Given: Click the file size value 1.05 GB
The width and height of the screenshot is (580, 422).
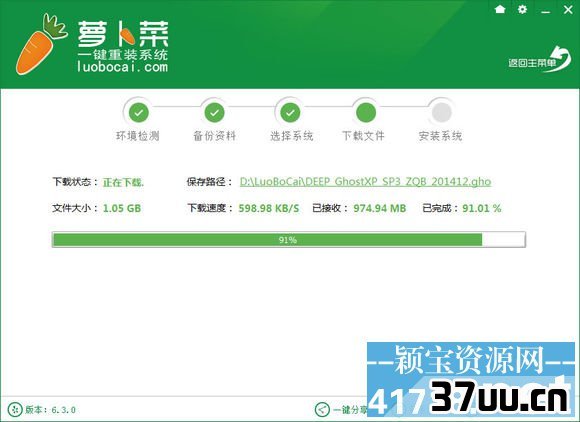Looking at the screenshot, I should (122, 208).
